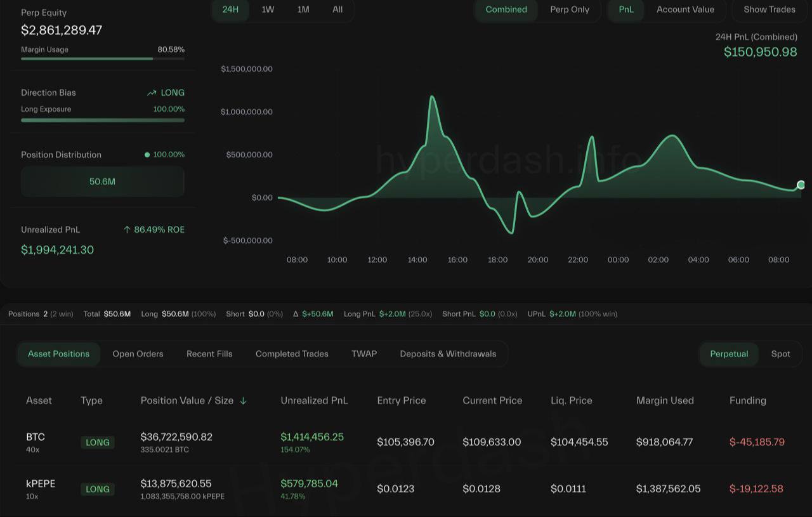812x517 pixels.
Task: Click kPEPE position value $13,875,620.55
Action: point(176,483)
